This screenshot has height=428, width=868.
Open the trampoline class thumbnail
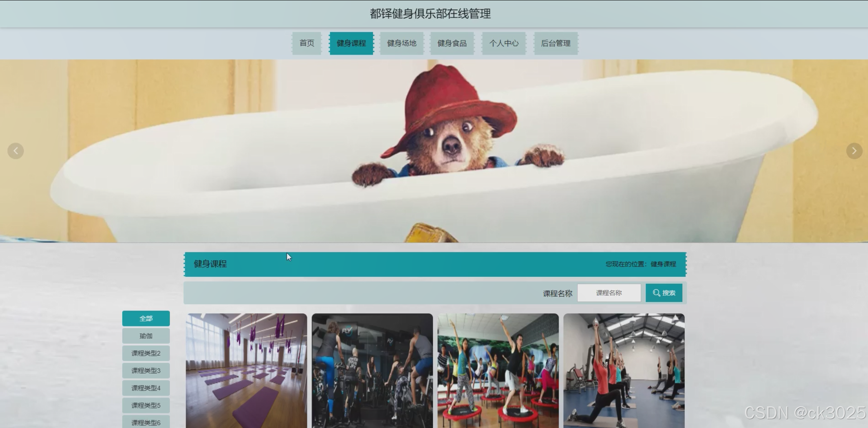pyautogui.click(x=498, y=370)
